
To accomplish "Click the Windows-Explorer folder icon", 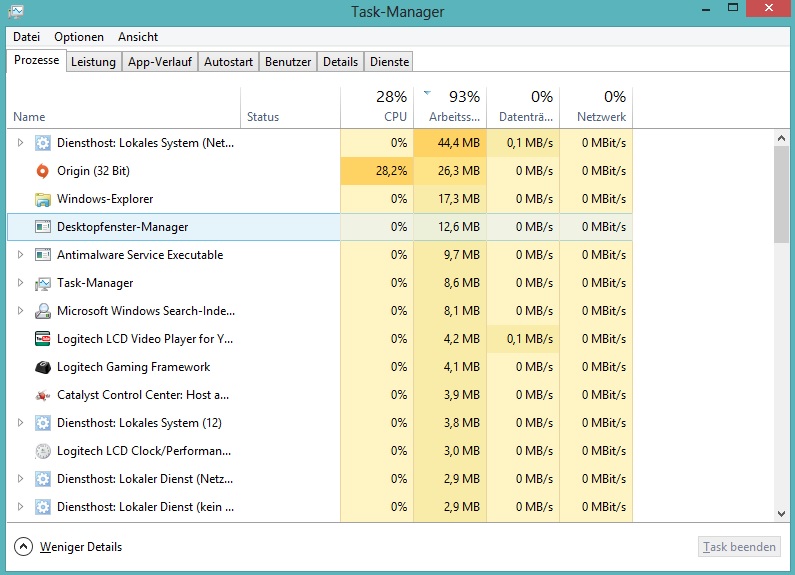I will tap(43, 199).
